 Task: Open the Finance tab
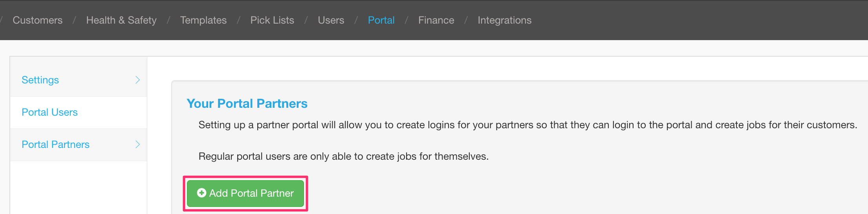tap(436, 20)
